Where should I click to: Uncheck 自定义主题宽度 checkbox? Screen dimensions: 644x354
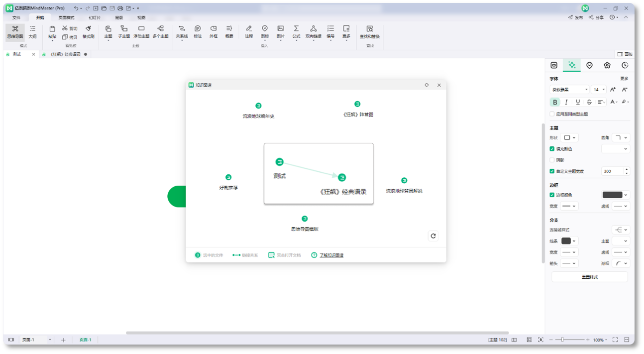552,171
